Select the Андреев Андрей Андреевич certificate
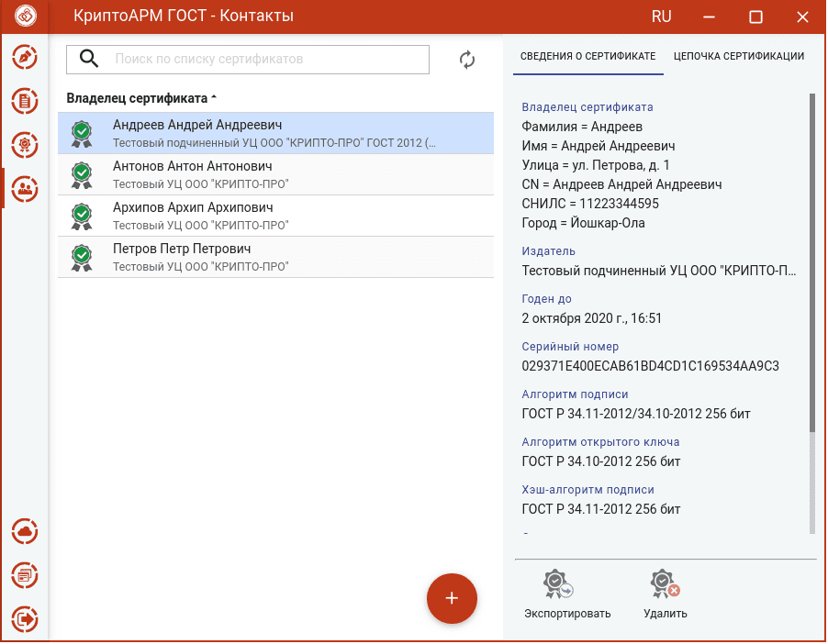The width and height of the screenshot is (828, 644). pos(275,133)
